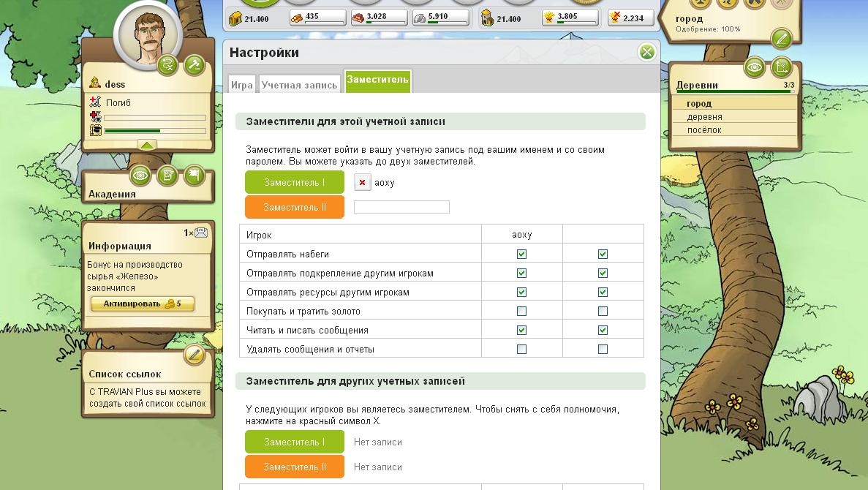The image size is (868, 490).
Task: Toggle village overview eye icon above Деревни
Action: coord(755,68)
